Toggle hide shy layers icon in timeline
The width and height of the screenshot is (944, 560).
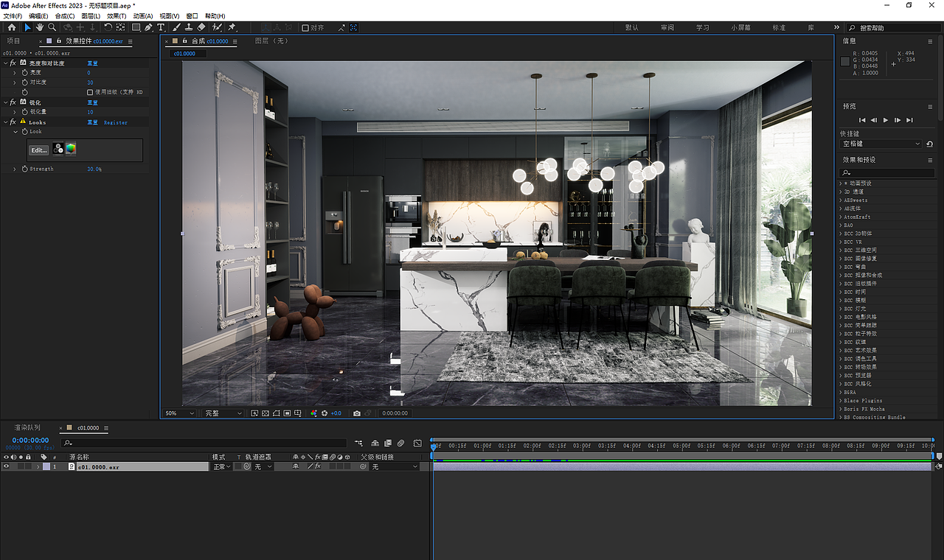pyautogui.click(x=375, y=443)
